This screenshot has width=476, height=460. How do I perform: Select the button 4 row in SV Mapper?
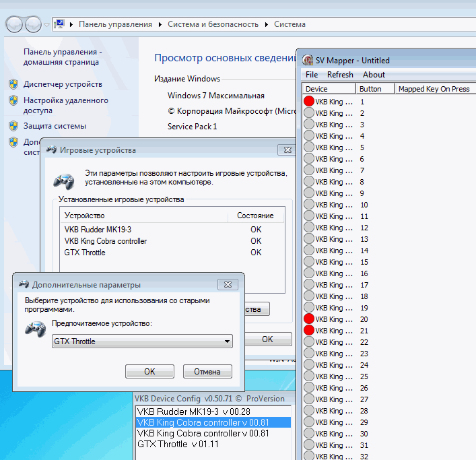(389, 136)
